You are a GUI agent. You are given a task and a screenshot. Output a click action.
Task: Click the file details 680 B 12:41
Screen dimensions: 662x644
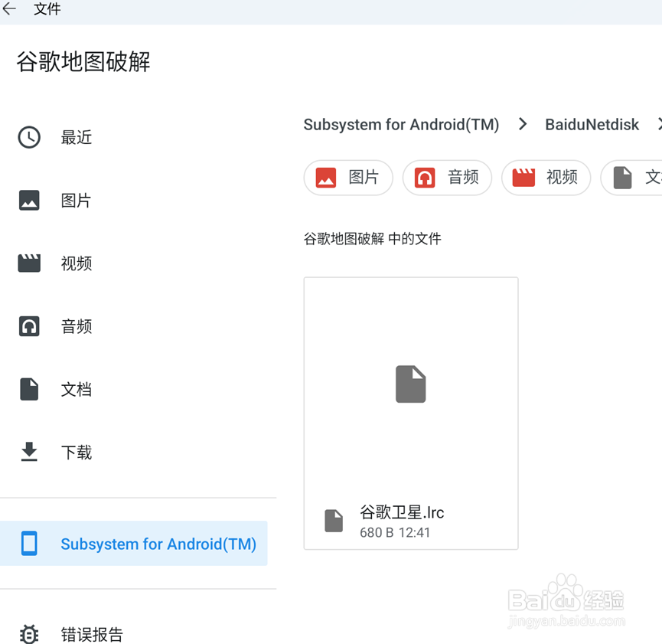[395, 532]
